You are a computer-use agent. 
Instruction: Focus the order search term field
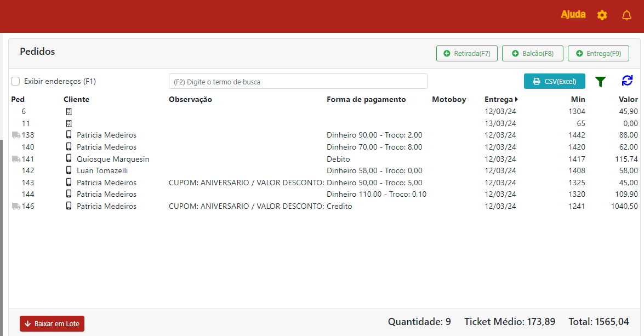[x=298, y=82]
